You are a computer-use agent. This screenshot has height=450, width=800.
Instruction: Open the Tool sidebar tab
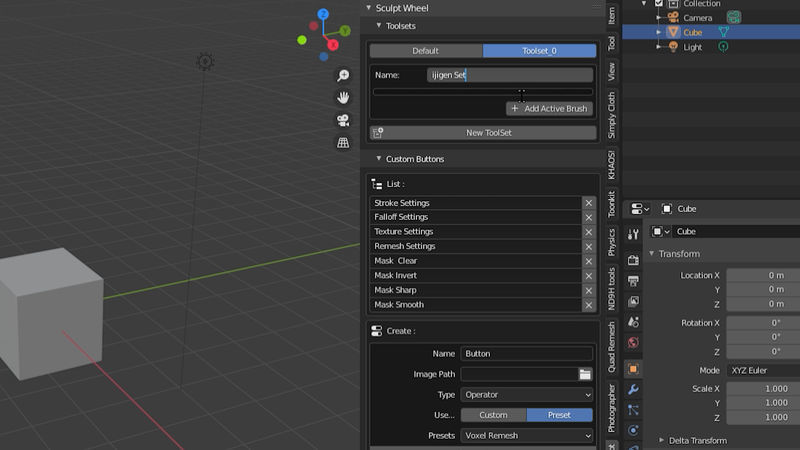(612, 43)
